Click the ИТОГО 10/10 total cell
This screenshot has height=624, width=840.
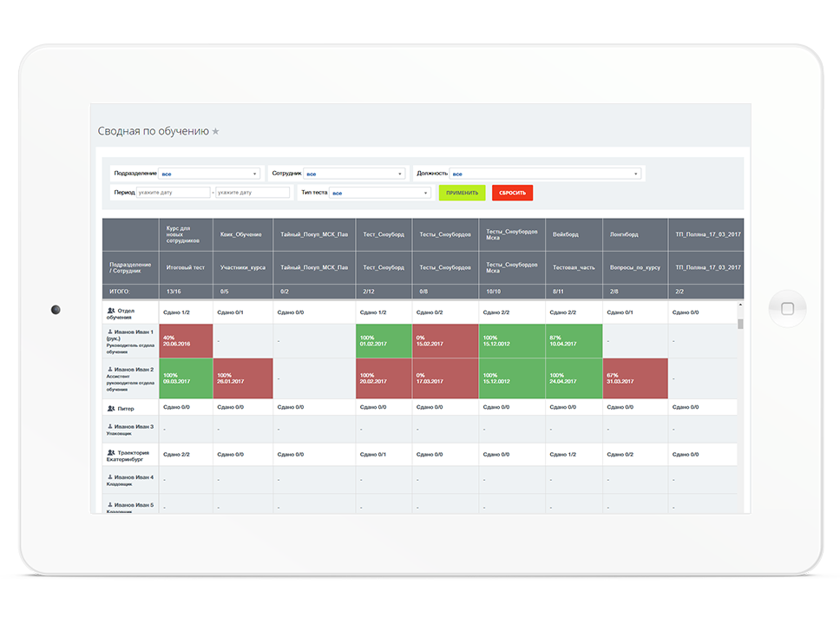pyautogui.click(x=512, y=292)
